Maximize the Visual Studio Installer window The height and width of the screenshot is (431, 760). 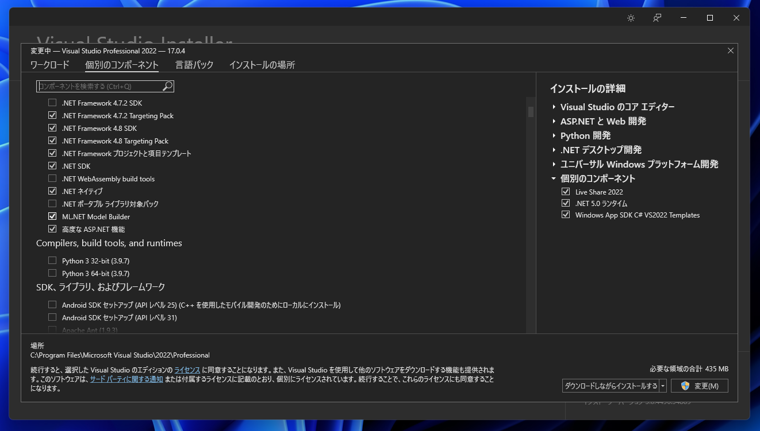pos(710,18)
